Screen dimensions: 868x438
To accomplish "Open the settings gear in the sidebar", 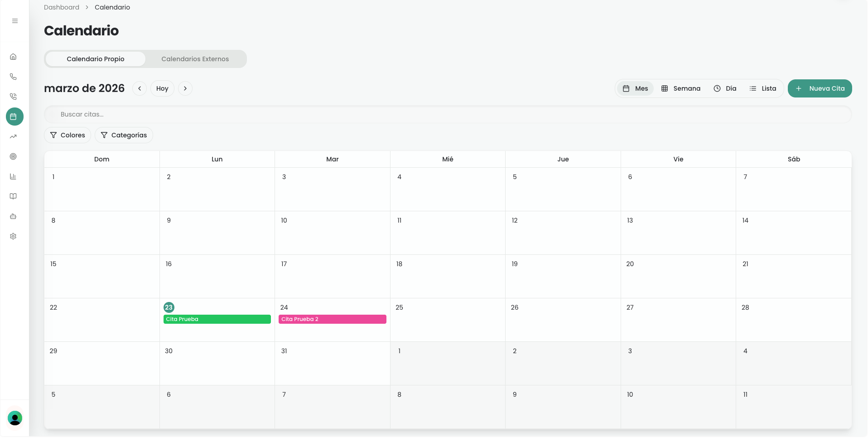I will click(13, 236).
